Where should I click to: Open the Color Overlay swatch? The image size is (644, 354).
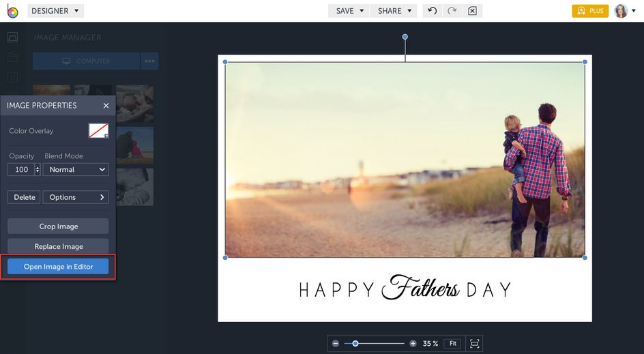[98, 130]
